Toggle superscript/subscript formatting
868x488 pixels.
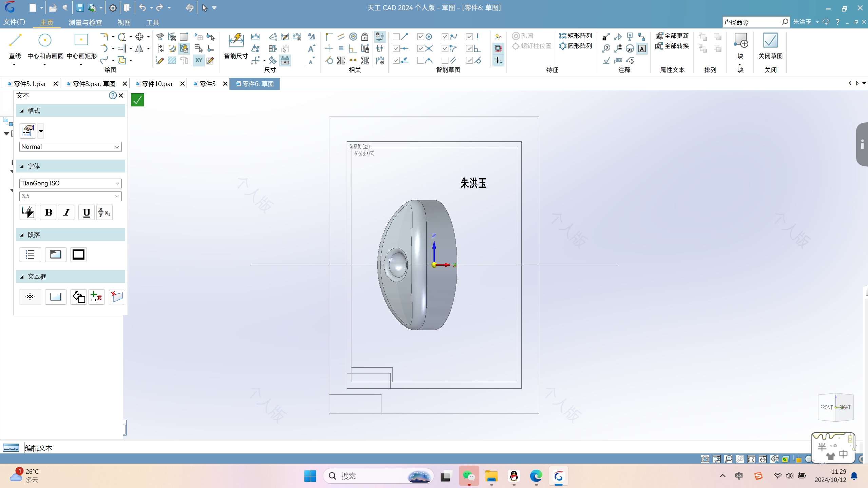(105, 213)
